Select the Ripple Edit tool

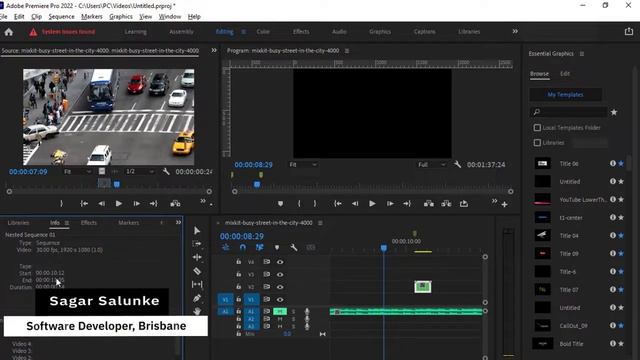[x=197, y=257]
